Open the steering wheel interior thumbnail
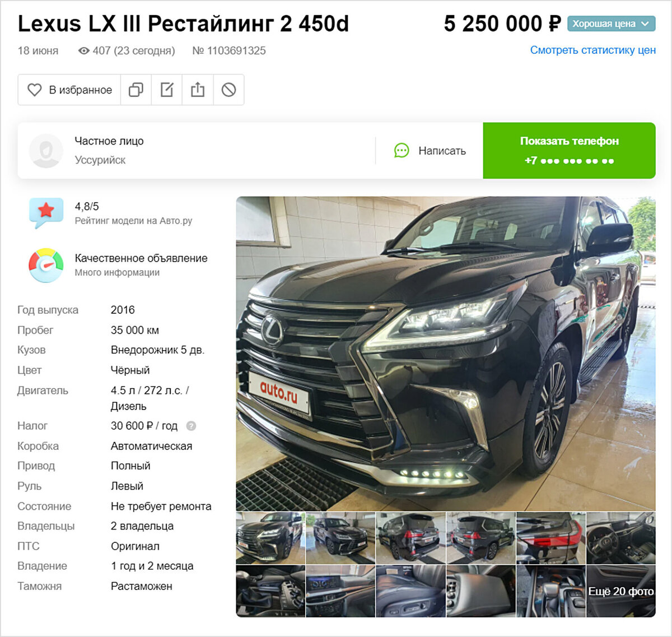The height and width of the screenshot is (637, 672). coord(620,538)
